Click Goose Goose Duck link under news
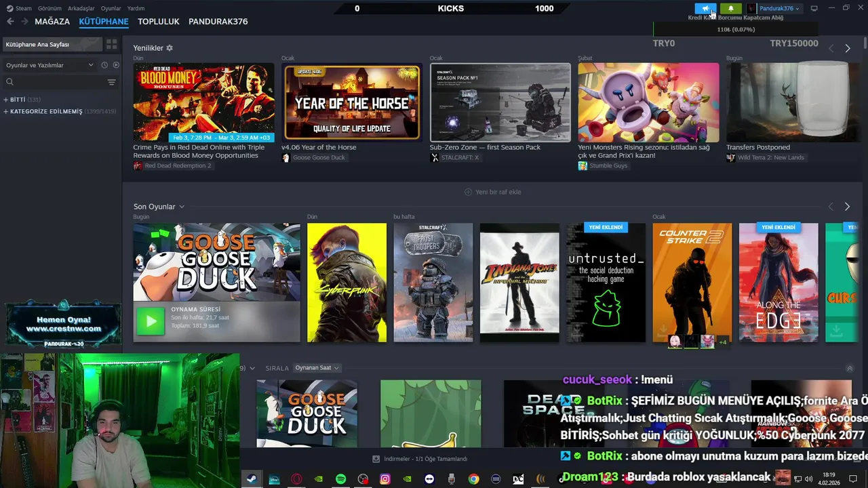Viewport: 868px width, 488px height. 313,158
